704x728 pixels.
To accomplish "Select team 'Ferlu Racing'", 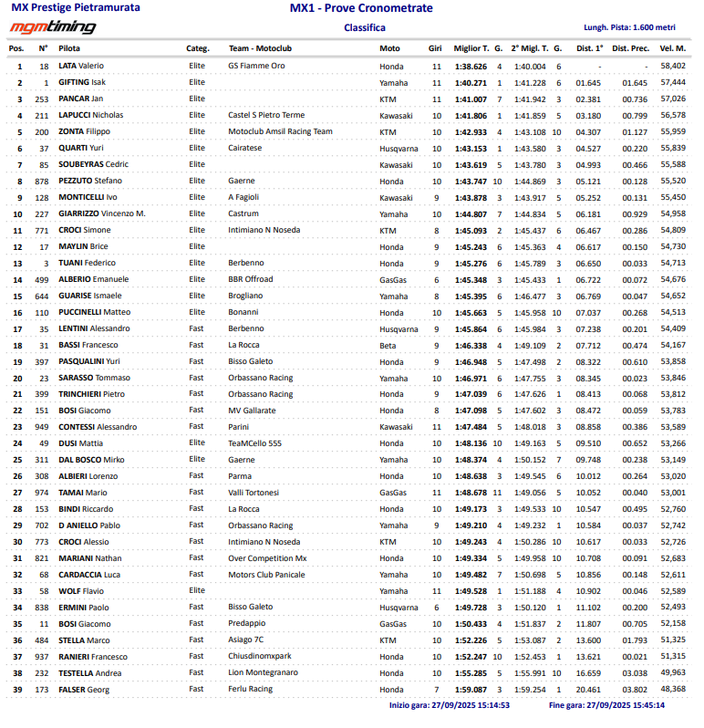I will [x=250, y=689].
